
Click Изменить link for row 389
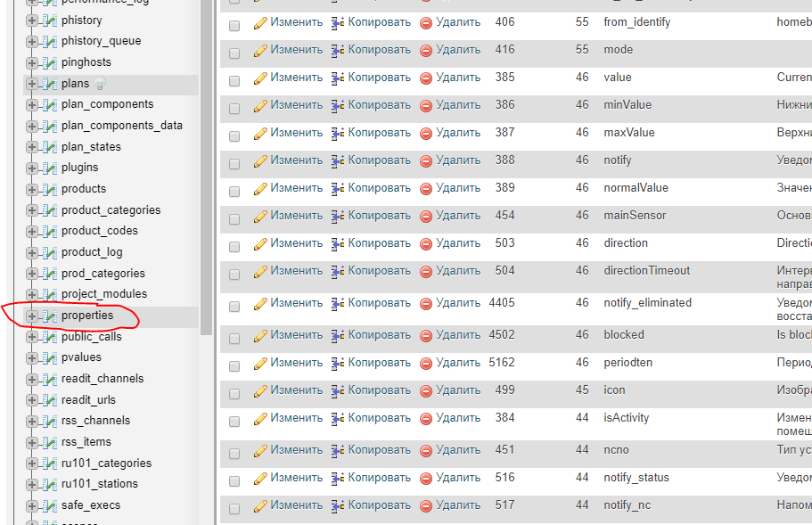296,188
